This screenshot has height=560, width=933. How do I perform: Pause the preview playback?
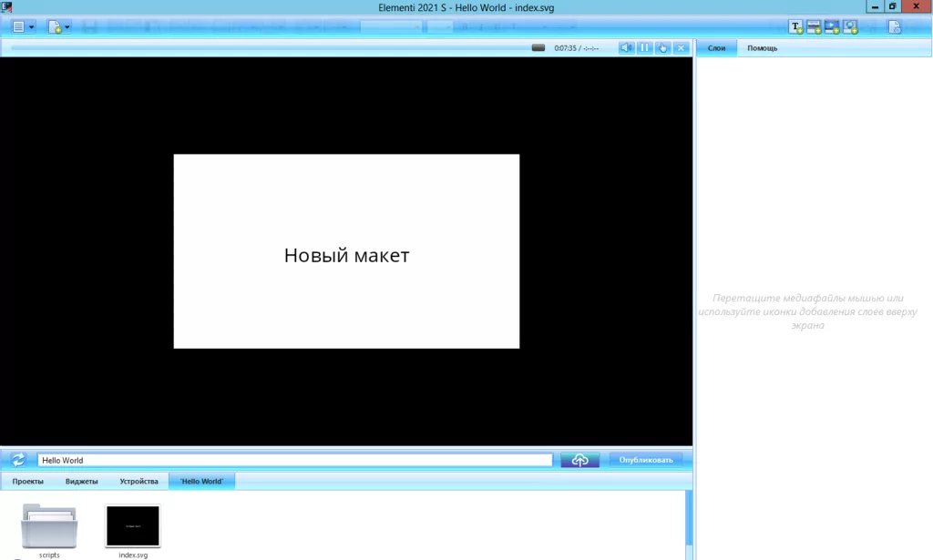(644, 47)
